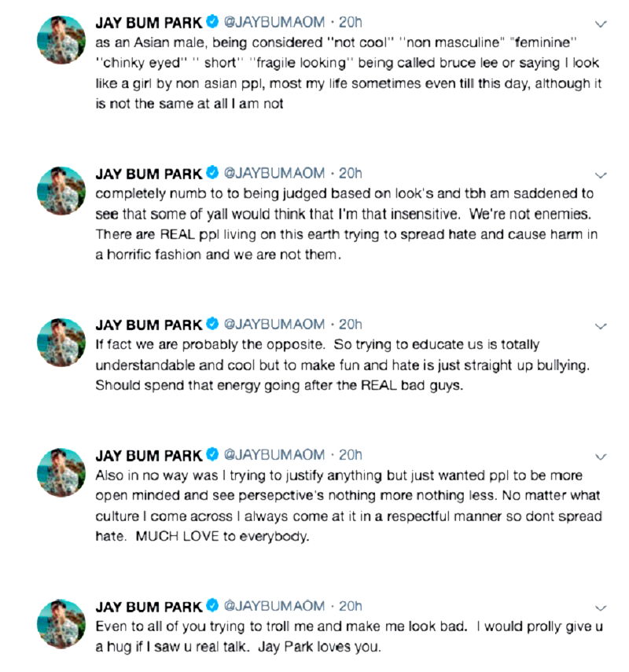Expand options chevron on "as an Asian male" tweet
The image size is (629, 672).
[601, 24]
